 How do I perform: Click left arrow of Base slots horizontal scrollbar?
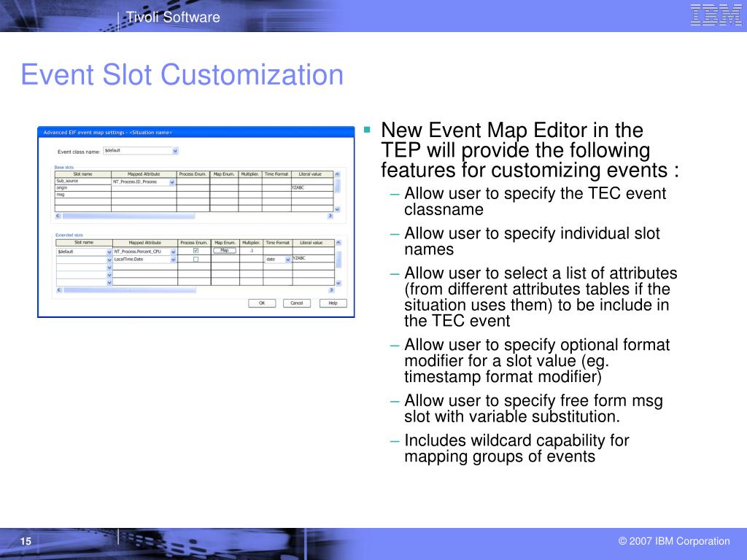click(58, 216)
